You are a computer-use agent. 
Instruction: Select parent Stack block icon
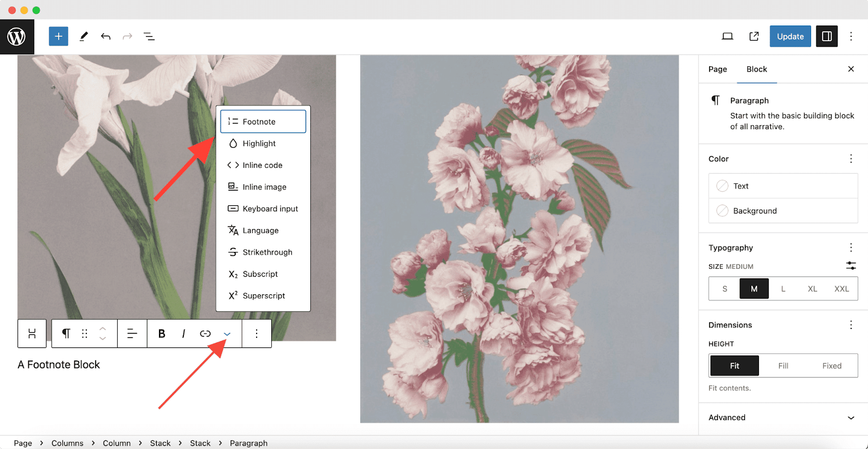pyautogui.click(x=32, y=333)
